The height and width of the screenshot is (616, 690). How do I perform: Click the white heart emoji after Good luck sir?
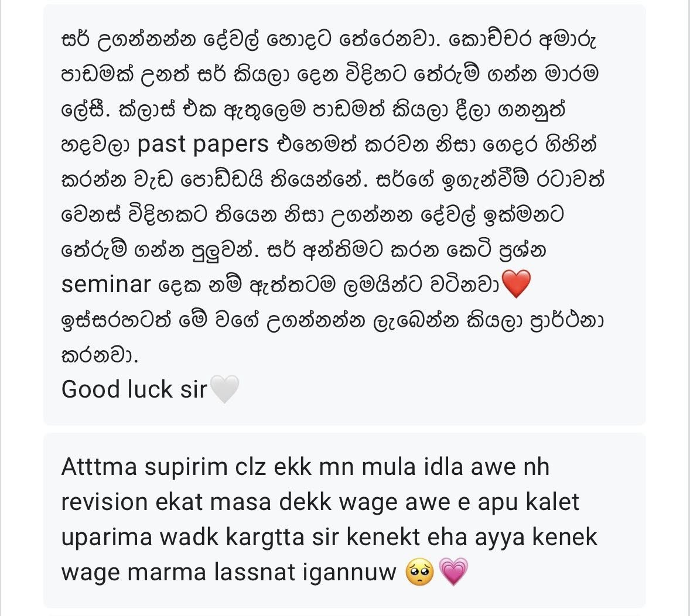click(224, 389)
